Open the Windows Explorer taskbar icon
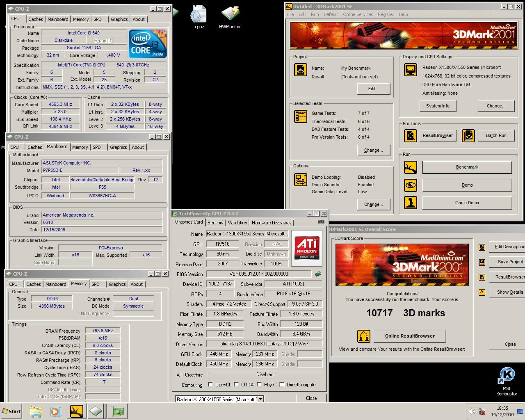The image size is (525, 420). point(36,411)
